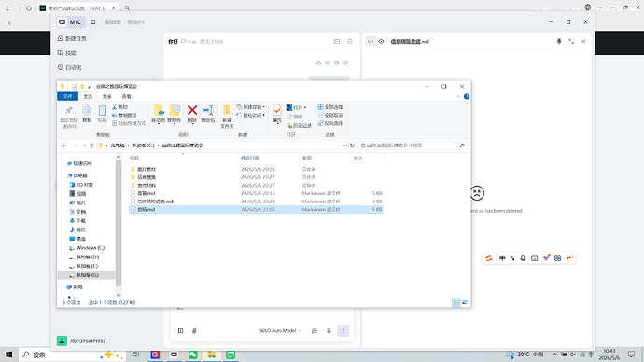Open the recent locations dropdown arrow

84,146
